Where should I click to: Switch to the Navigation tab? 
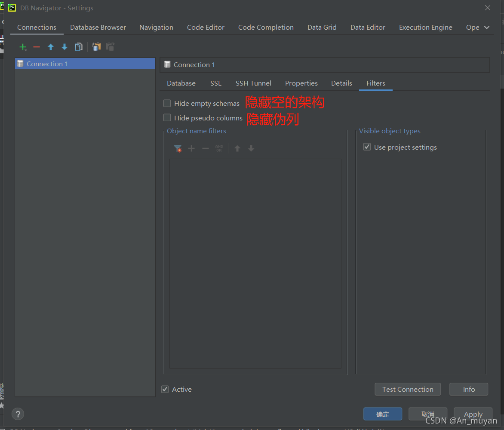pos(156,28)
